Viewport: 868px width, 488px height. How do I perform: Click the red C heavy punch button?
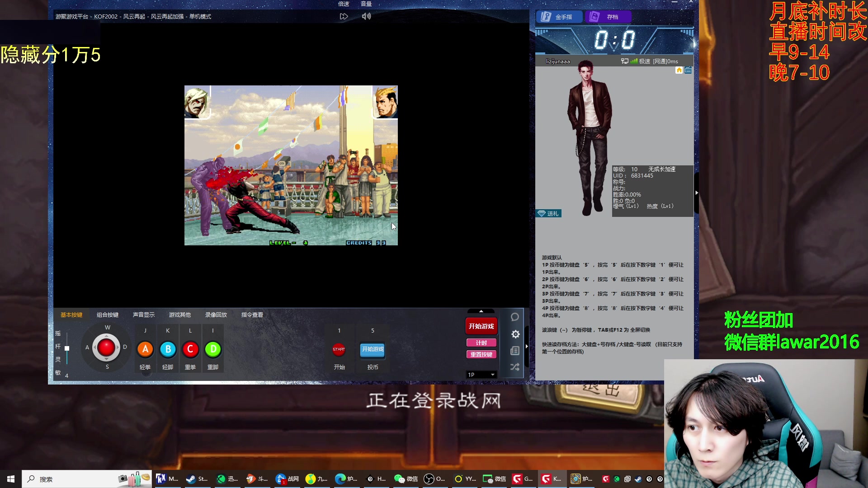pos(190,349)
